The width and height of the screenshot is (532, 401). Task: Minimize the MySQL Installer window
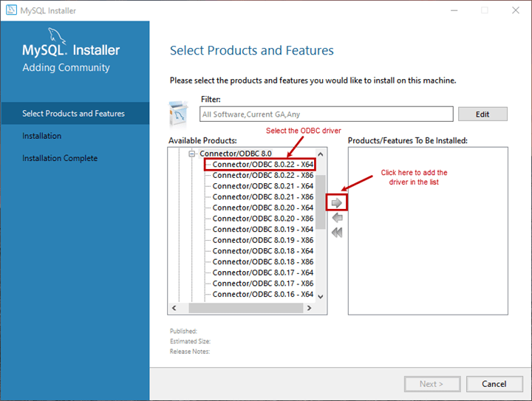tap(454, 10)
